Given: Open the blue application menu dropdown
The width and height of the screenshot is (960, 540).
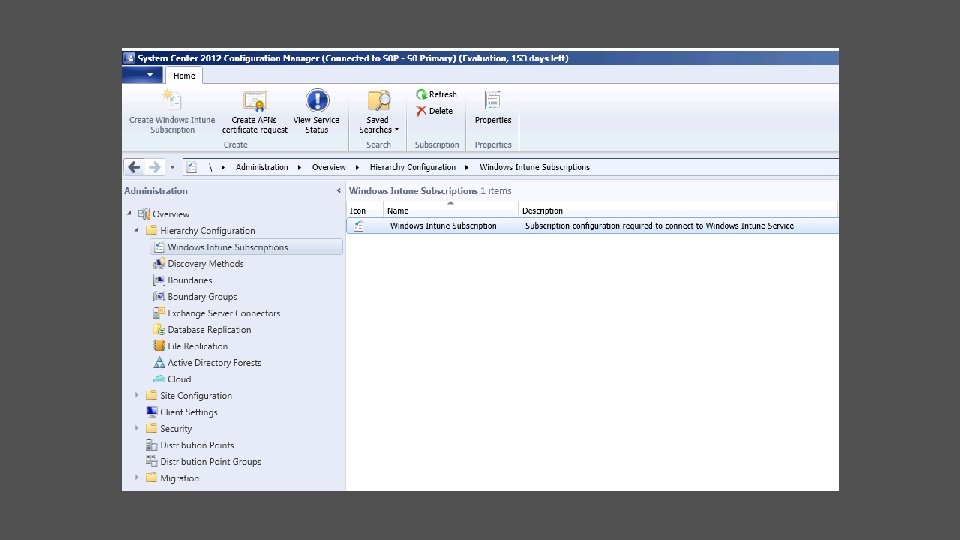Looking at the screenshot, I should [x=143, y=75].
